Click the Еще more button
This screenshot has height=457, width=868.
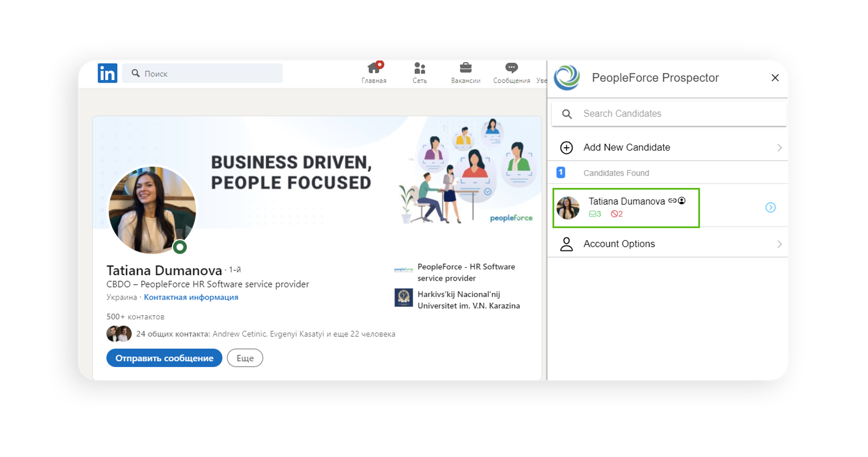point(245,358)
